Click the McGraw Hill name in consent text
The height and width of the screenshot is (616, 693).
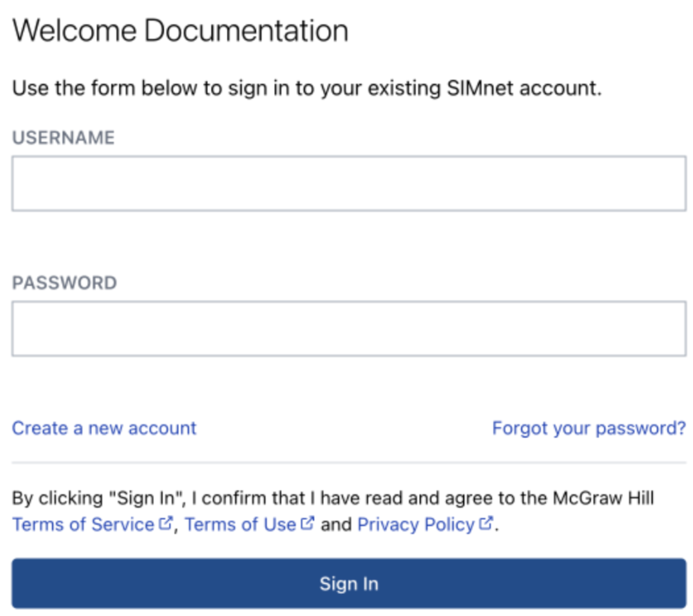603,498
